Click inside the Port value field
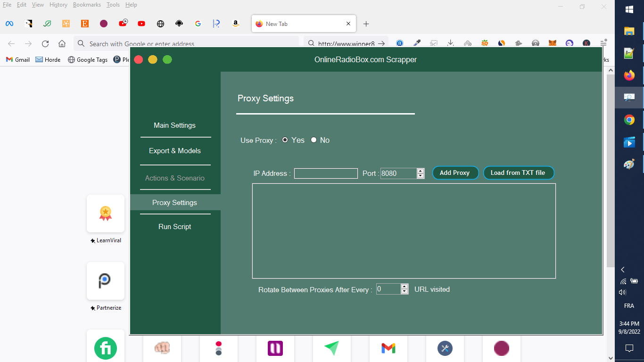 (x=398, y=173)
